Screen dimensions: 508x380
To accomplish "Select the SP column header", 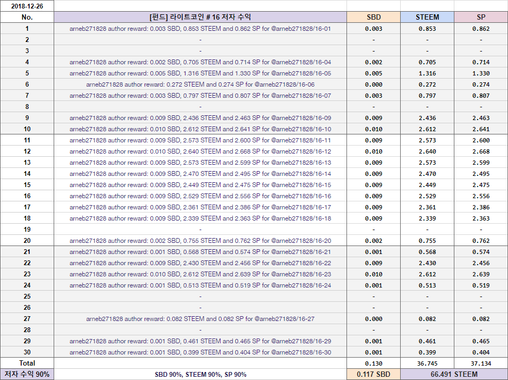I will pos(481,17).
